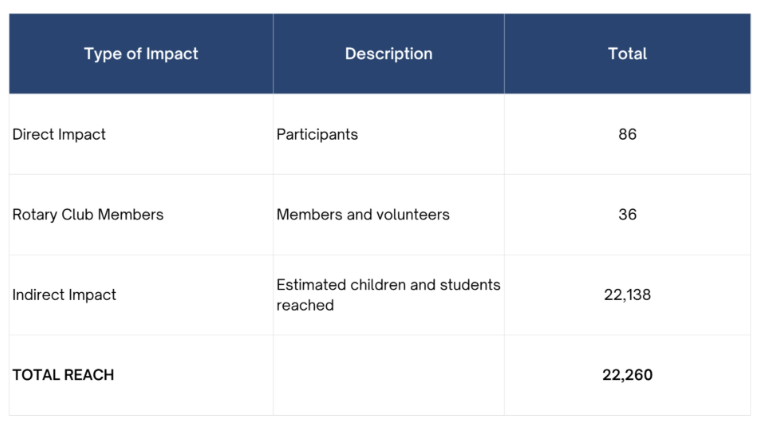Select the Indirect Impact cell

[x=141, y=294]
